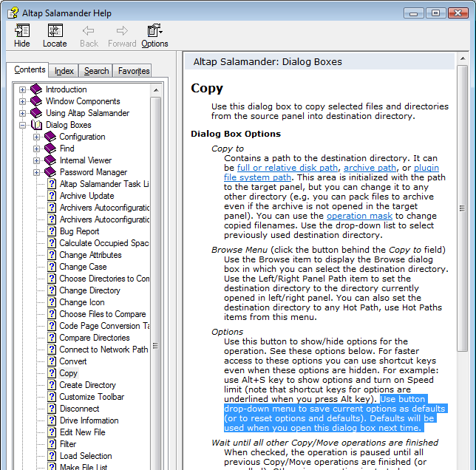Click the Password Manager book icon

click(x=50, y=172)
